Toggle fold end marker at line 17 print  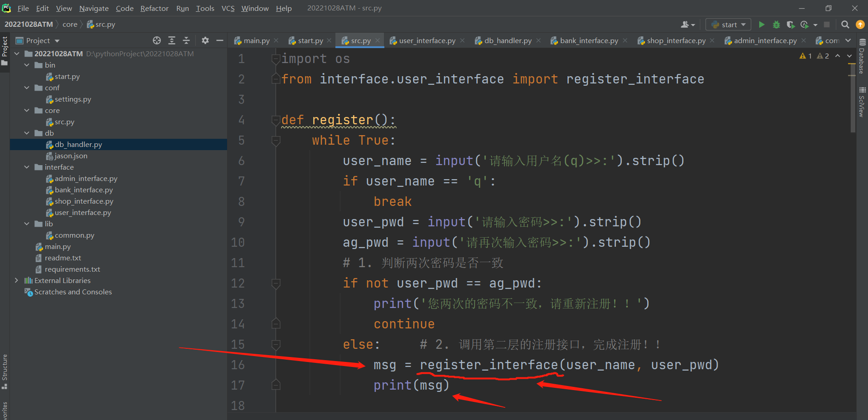point(276,385)
